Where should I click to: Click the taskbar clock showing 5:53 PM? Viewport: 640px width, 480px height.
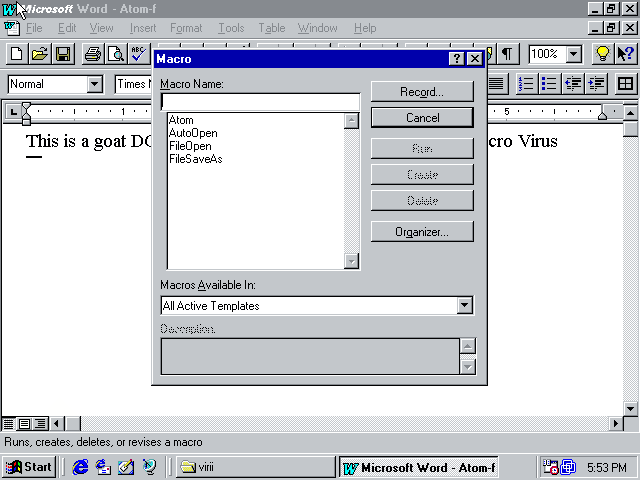pyautogui.click(x=607, y=467)
